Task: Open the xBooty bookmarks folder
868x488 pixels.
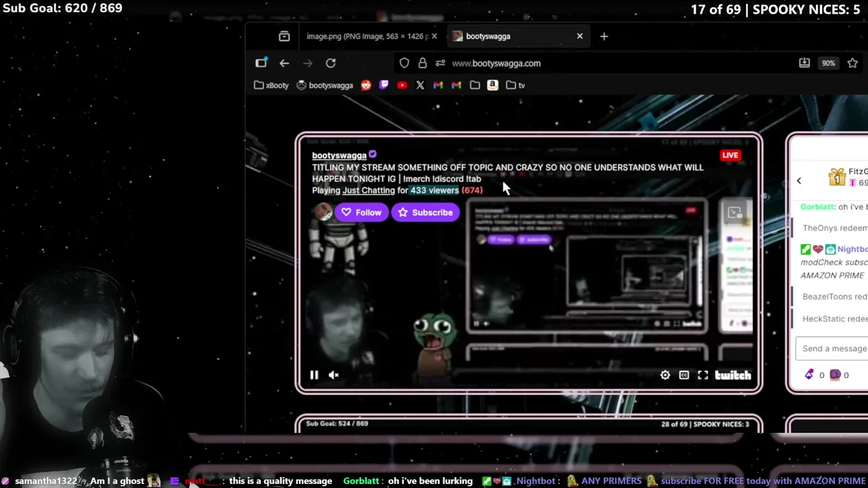Action: [271, 85]
